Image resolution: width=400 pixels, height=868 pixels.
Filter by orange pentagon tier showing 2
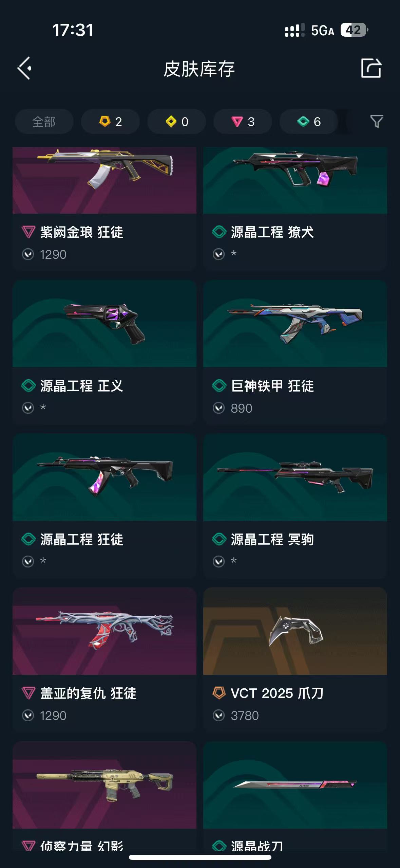coord(110,122)
